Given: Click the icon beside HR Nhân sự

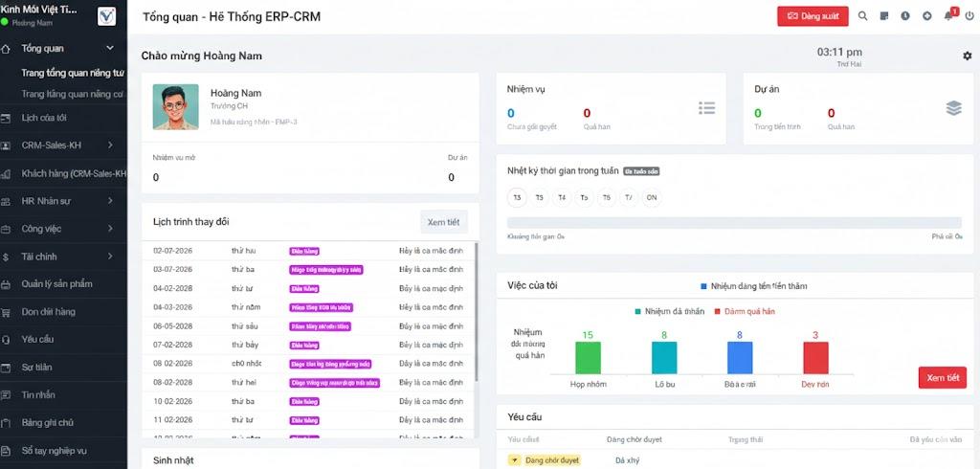Looking at the screenshot, I should tap(6, 201).
